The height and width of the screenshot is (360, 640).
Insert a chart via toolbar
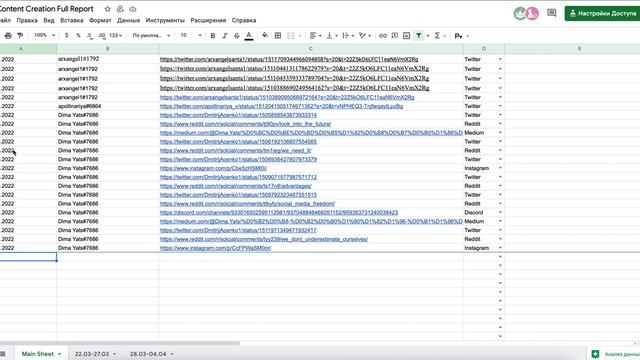pos(407,36)
